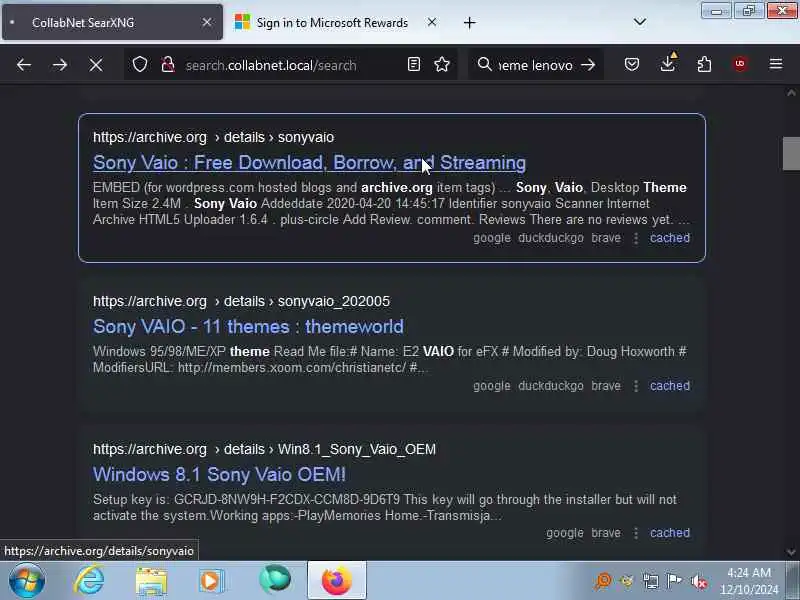Open the Pocket save icon
Image resolution: width=800 pixels, height=600 pixels.
coord(632,64)
